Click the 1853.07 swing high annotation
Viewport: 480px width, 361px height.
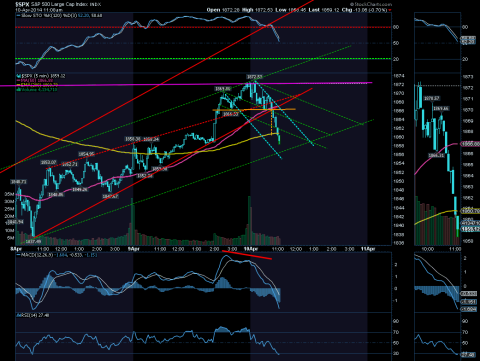click(x=49, y=162)
